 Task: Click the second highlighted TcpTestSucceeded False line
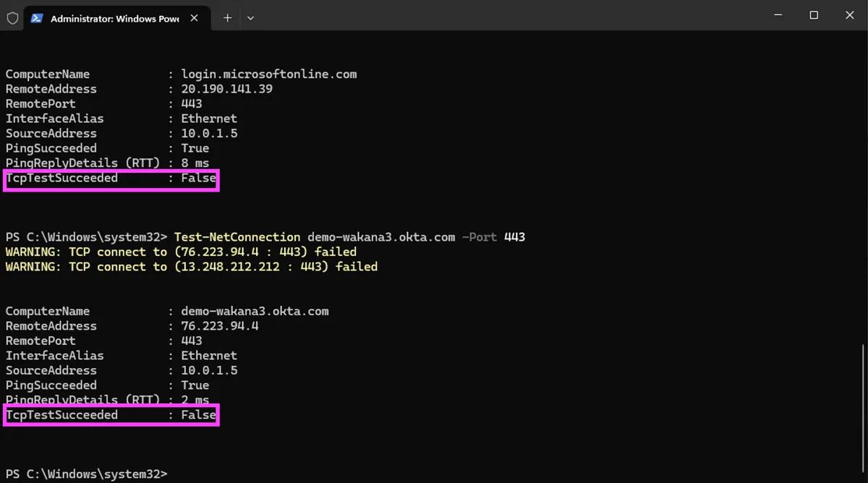click(x=111, y=415)
